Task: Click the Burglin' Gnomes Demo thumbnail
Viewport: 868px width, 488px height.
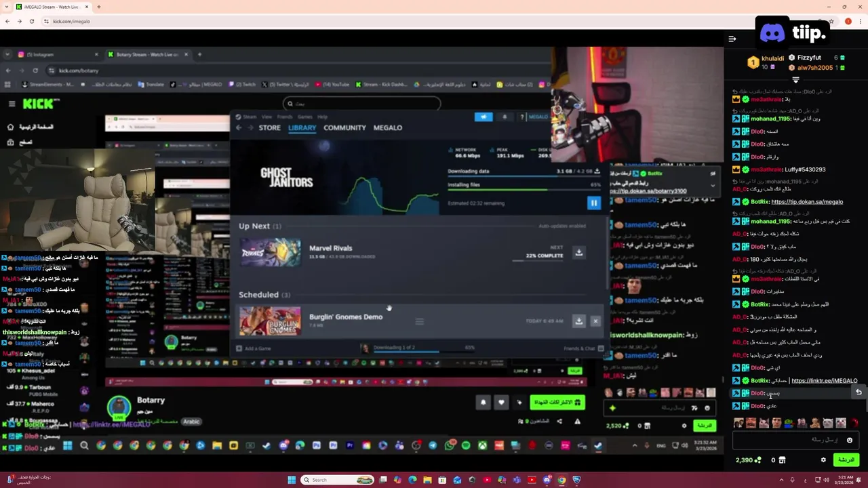Action: (270, 321)
